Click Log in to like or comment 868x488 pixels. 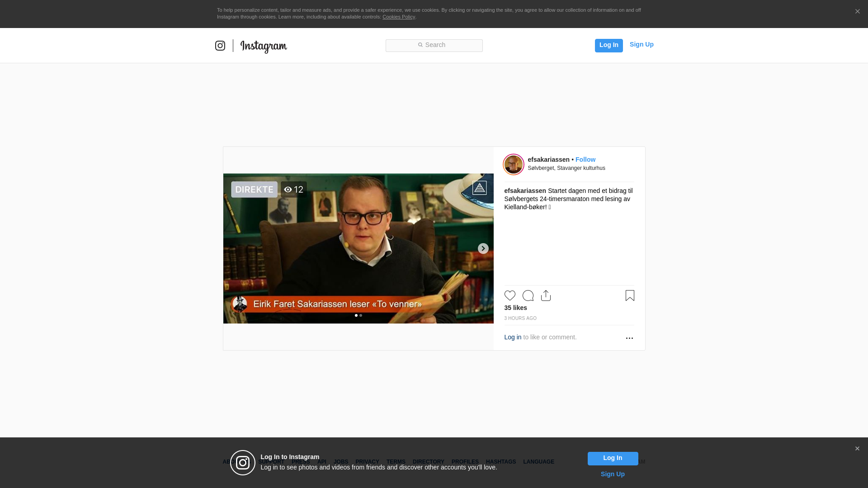(513, 337)
